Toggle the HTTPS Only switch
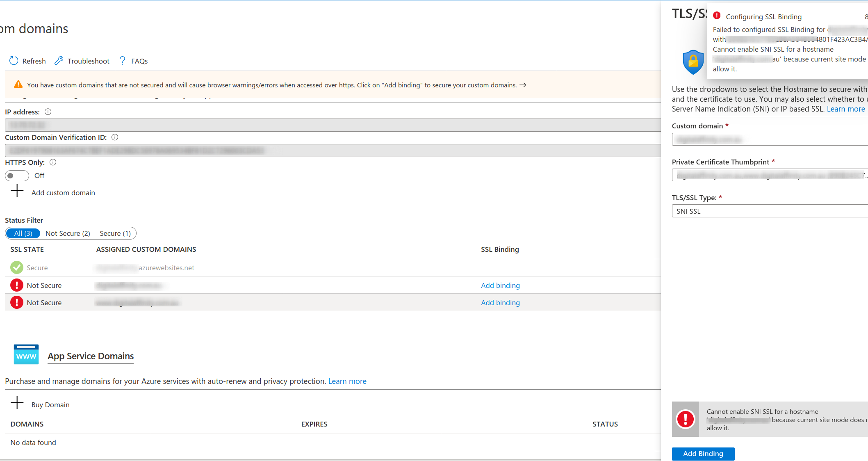868x461 pixels. [17, 176]
